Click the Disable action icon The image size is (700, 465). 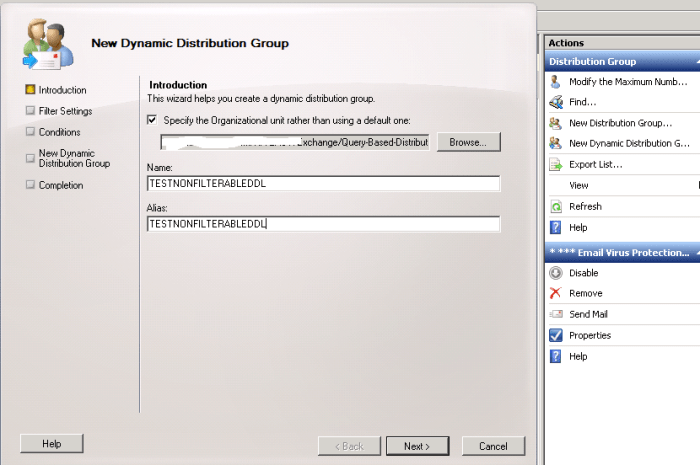coord(556,273)
